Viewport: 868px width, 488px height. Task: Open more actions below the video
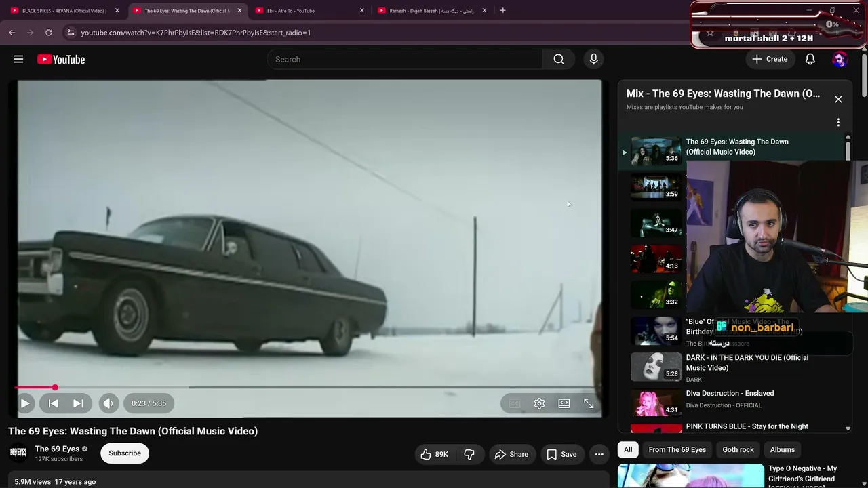click(599, 454)
